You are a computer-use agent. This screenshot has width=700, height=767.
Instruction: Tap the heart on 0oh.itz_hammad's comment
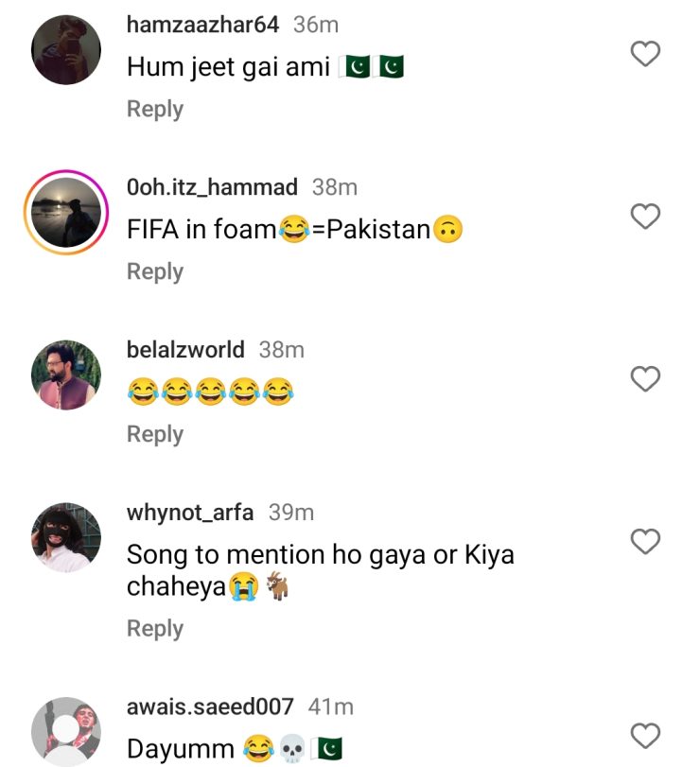coord(645,217)
